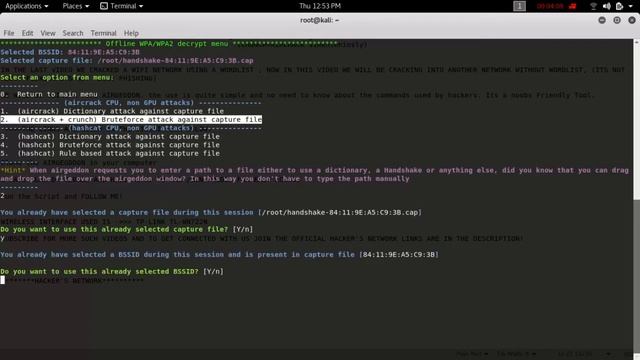Screen dimensions: 640x360
Task: Open the Places menu
Action: [76, 6]
